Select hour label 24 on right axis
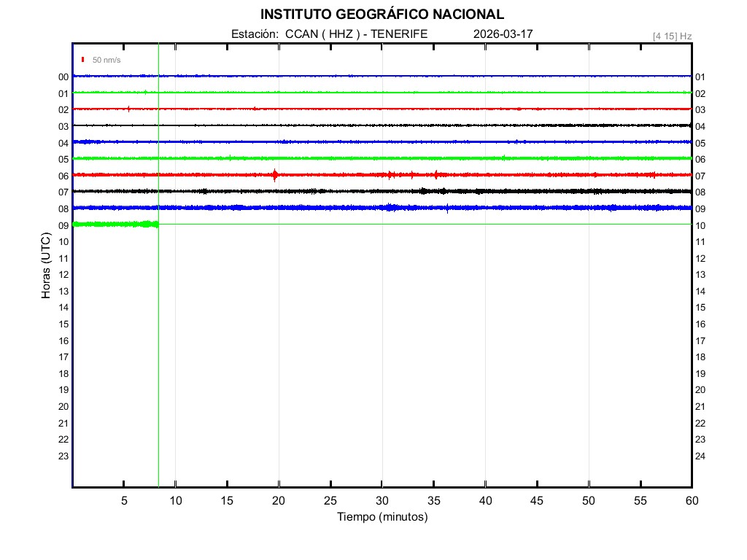The width and height of the screenshot is (747, 560). [x=700, y=456]
